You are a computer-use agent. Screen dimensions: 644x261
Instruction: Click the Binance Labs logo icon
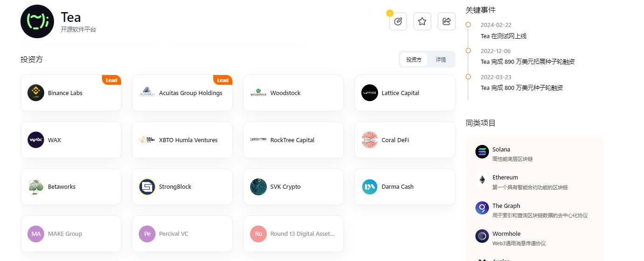[36, 93]
